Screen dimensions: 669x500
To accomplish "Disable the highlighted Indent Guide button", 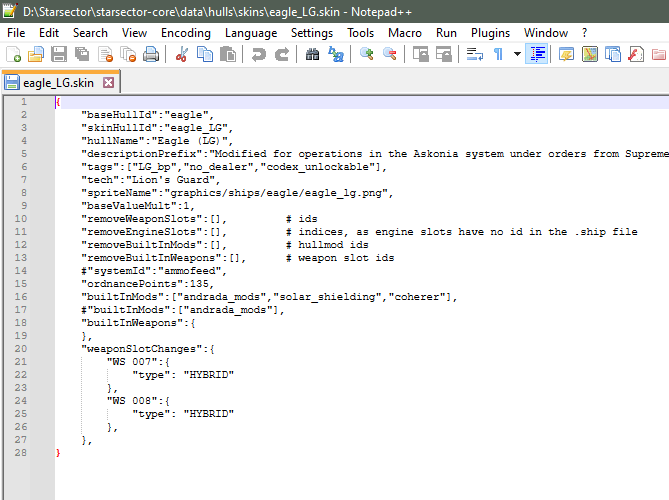I will click(x=536, y=55).
